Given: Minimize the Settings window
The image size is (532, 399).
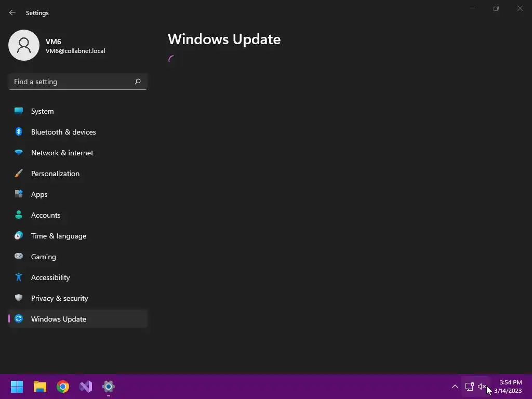Looking at the screenshot, I should coord(472,8).
